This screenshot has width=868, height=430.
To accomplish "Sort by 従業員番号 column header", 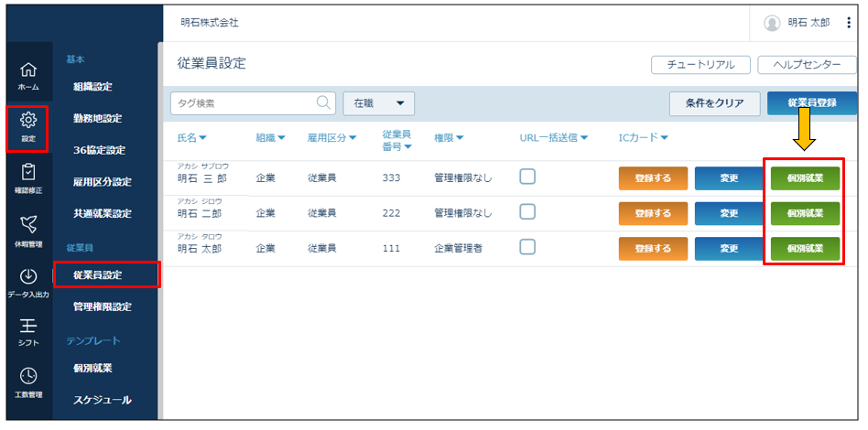I will 396,140.
